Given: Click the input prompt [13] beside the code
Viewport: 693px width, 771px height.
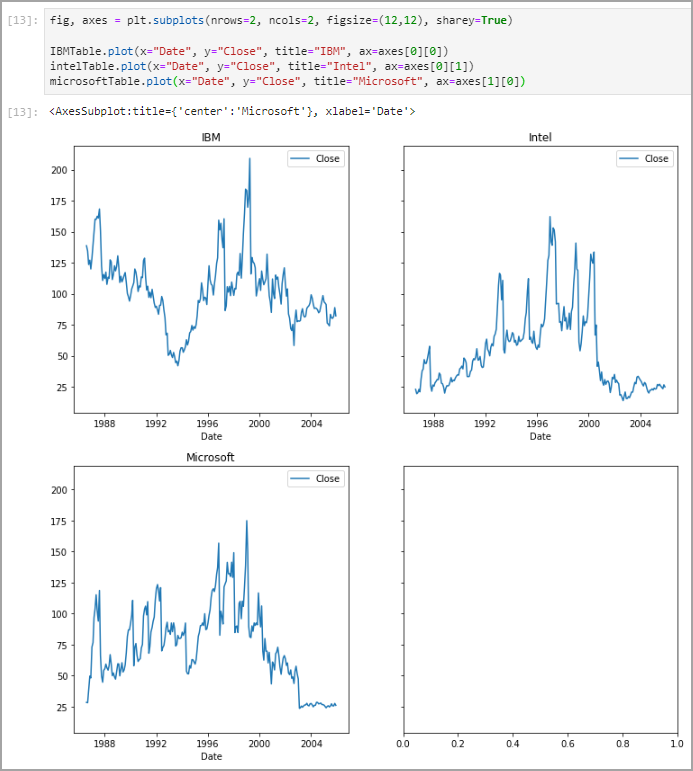Looking at the screenshot, I should [23, 21].
